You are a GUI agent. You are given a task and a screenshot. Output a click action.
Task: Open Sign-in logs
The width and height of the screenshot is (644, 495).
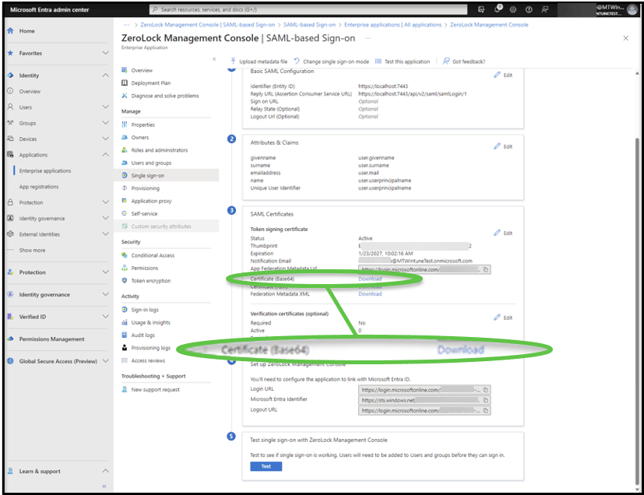[145, 310]
